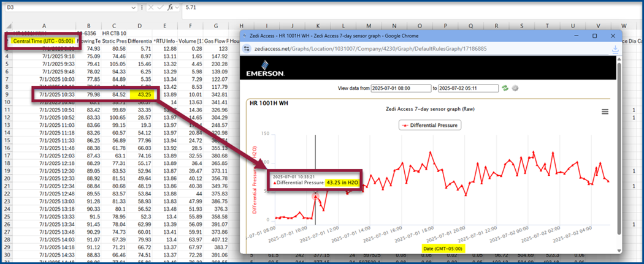Image resolution: width=644 pixels, height=264 pixels.
Task: Select Excel column W header
Action: pos(624,26)
